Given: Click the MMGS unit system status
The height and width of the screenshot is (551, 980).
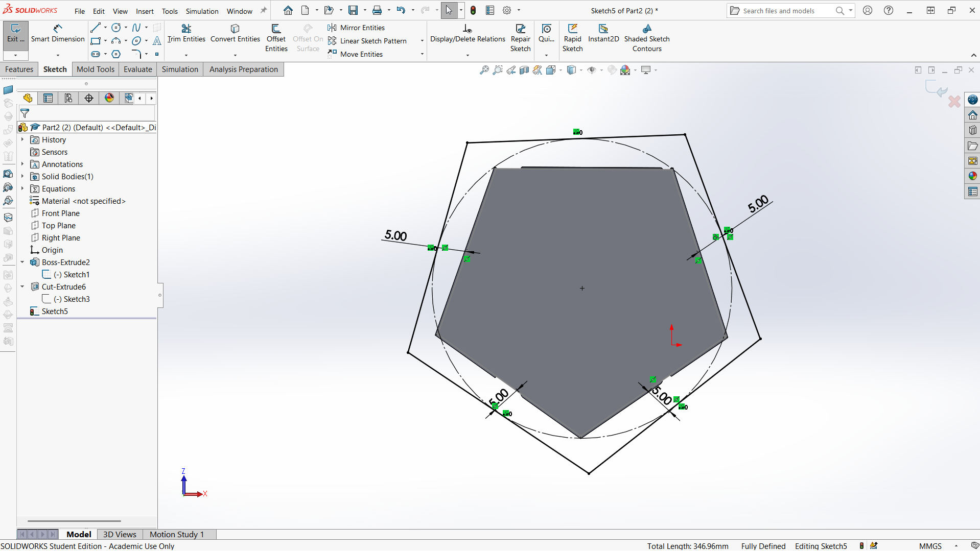Looking at the screenshot, I should 930,546.
